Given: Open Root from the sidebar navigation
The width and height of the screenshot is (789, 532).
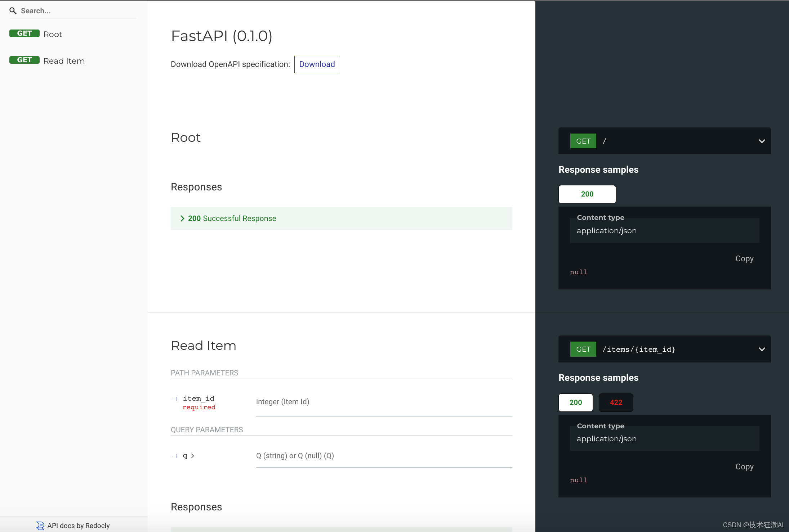Looking at the screenshot, I should pos(53,33).
